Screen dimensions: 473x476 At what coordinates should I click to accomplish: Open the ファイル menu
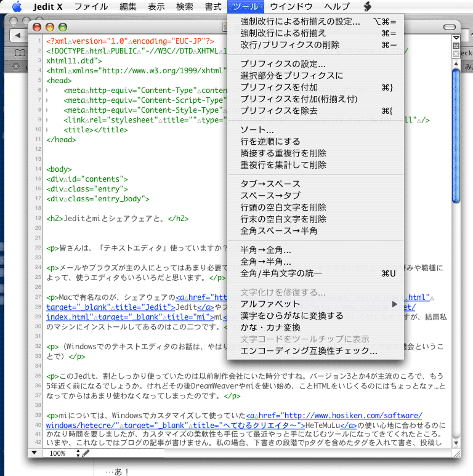click(91, 6)
